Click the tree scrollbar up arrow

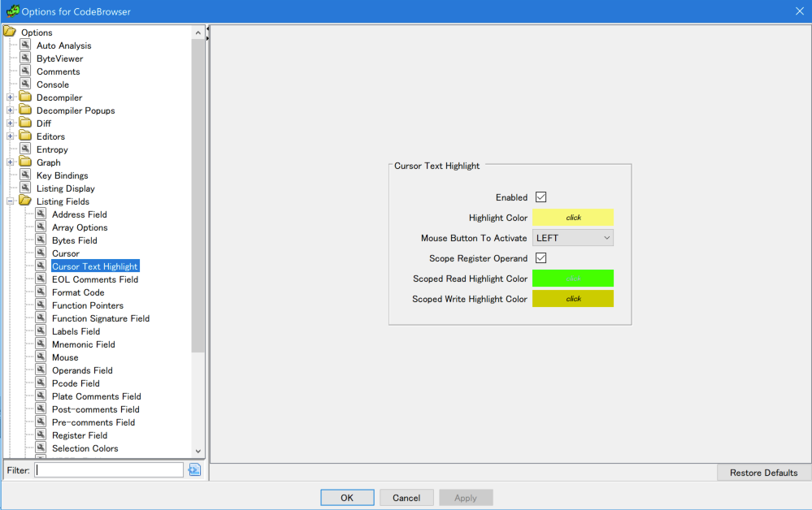tap(198, 32)
